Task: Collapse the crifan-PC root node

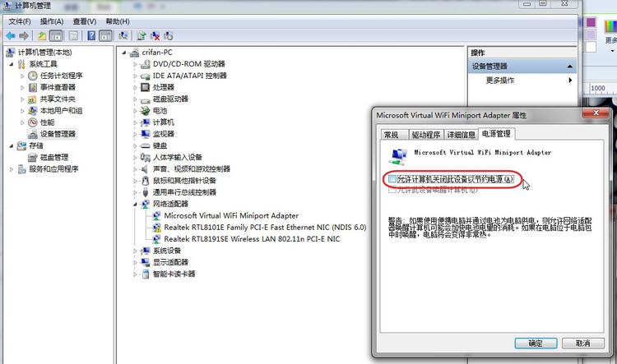Action: click(124, 53)
